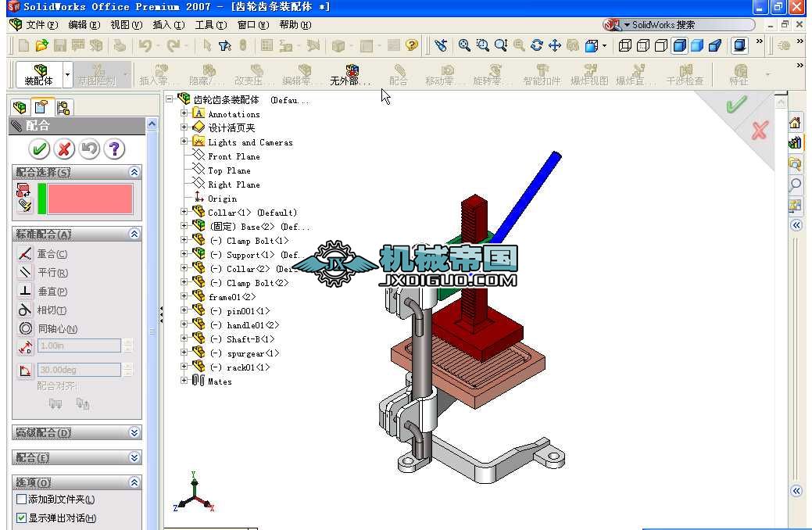Select Origin in the tree

[x=222, y=199]
